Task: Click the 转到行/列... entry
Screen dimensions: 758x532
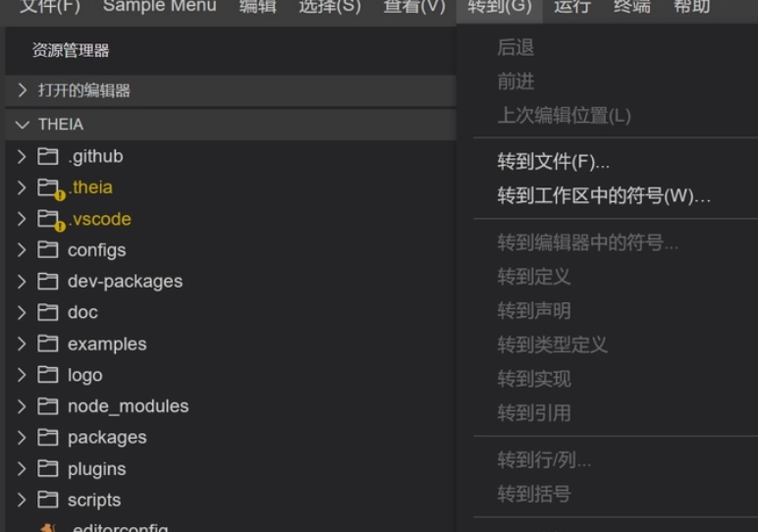Action: click(544, 460)
